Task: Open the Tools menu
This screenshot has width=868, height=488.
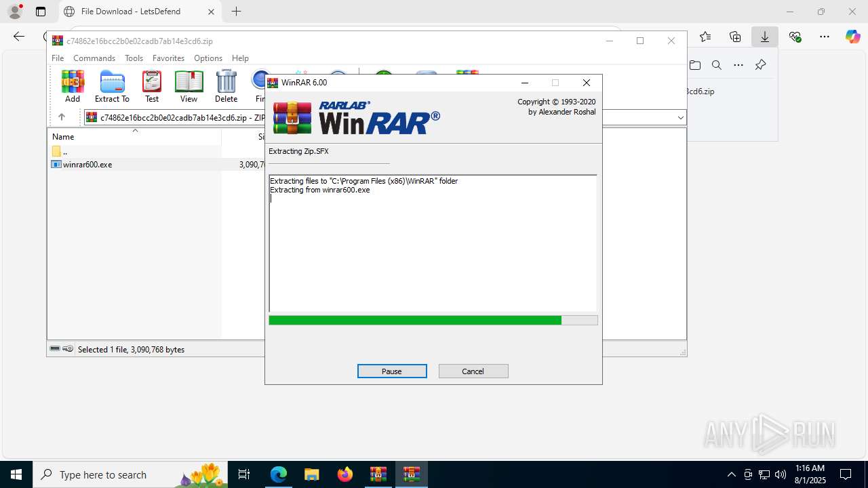Action: [x=134, y=58]
